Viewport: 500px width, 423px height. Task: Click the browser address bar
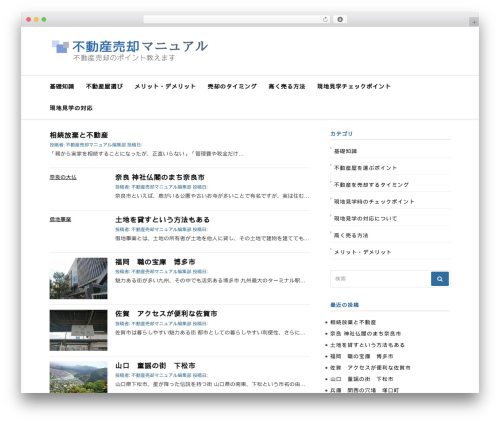point(237,19)
